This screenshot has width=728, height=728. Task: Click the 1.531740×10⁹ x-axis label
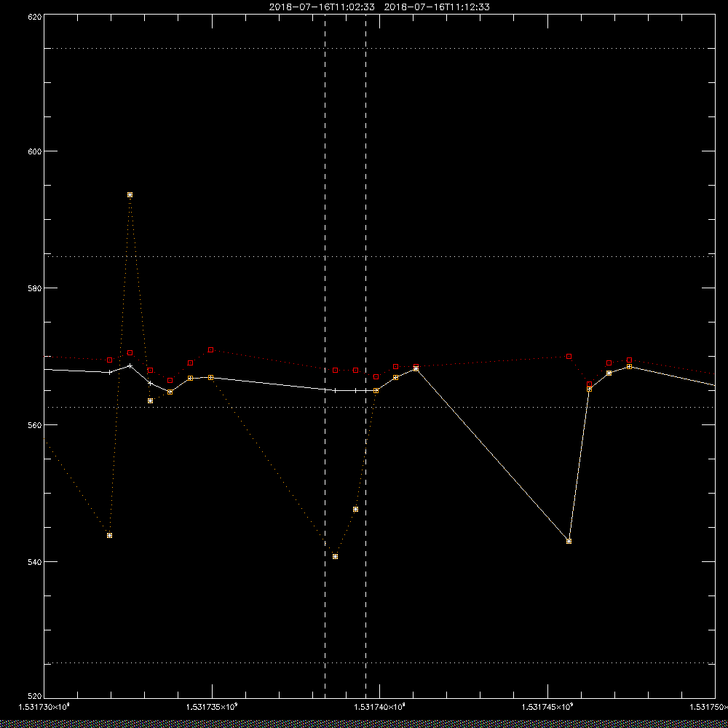(x=380, y=707)
